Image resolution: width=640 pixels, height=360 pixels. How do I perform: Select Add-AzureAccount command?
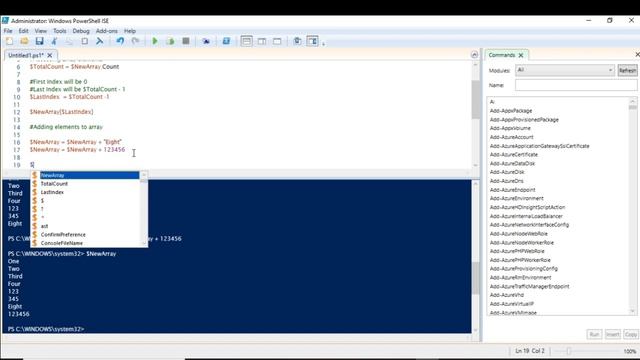(511, 137)
